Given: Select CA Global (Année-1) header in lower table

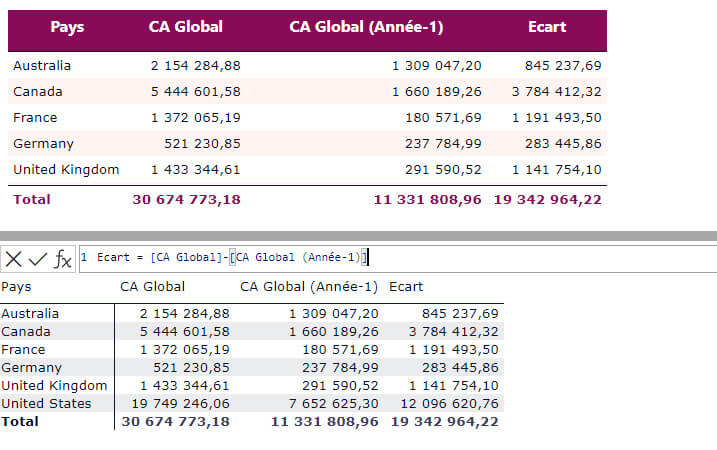Looking at the screenshot, I should [x=309, y=287].
